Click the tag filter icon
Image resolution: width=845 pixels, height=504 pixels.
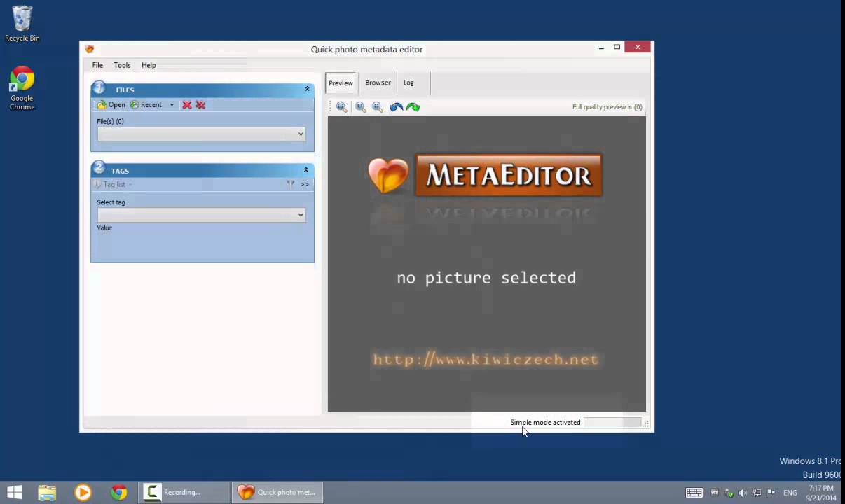coord(291,184)
